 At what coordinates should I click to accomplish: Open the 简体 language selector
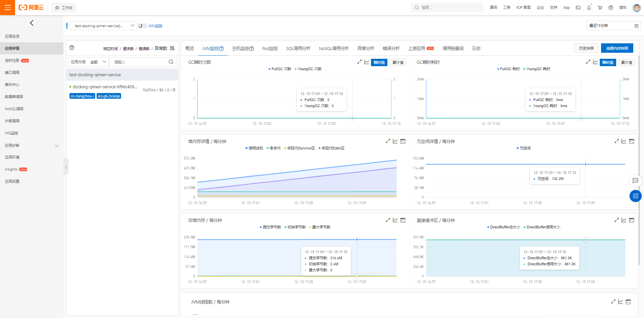[x=623, y=7]
